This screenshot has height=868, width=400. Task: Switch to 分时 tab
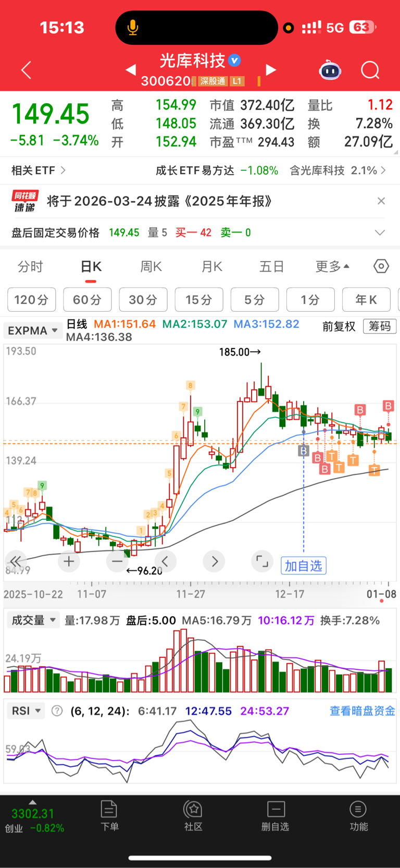point(30,266)
